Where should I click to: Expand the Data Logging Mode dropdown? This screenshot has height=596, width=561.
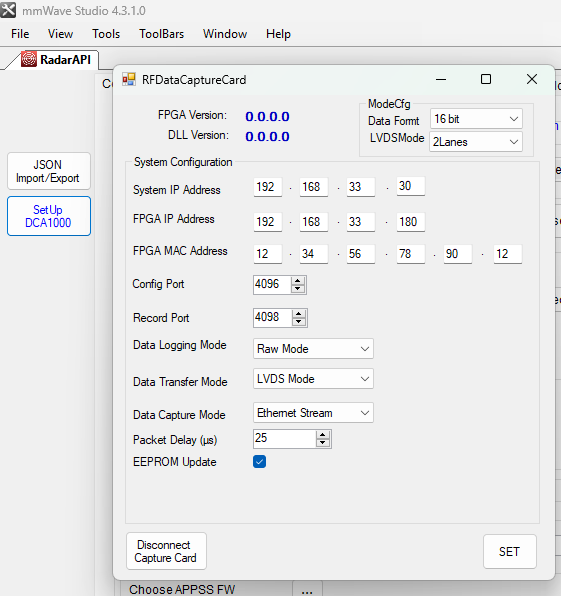(x=313, y=349)
